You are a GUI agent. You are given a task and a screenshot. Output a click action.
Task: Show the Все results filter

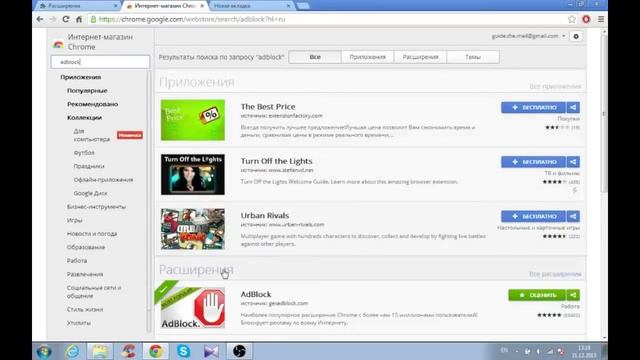pos(315,57)
